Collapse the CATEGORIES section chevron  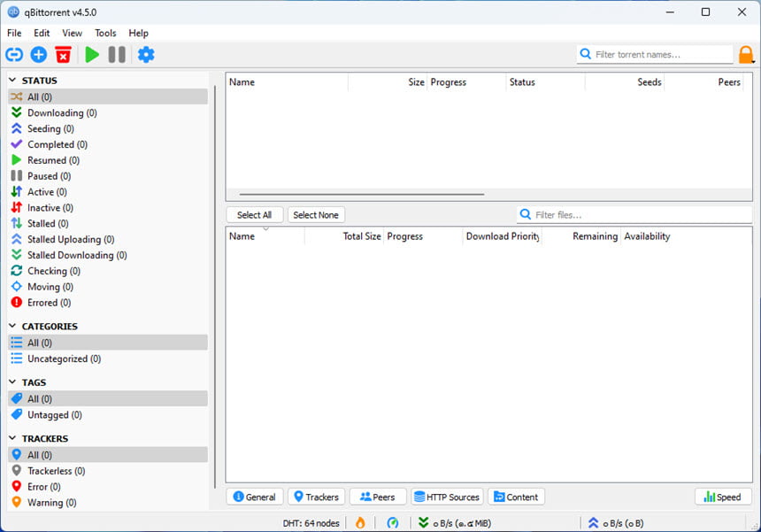click(12, 326)
